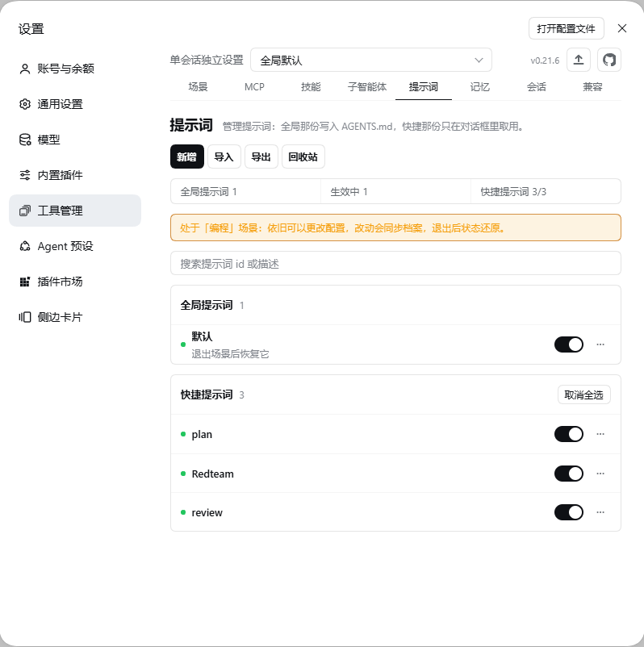
Task: Click the 内置插件 sliders icon
Action: pos(25,175)
